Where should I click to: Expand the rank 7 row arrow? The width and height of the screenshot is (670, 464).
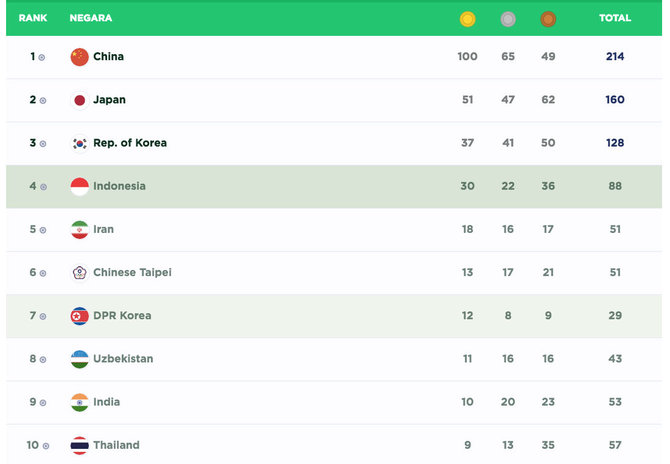[42, 316]
